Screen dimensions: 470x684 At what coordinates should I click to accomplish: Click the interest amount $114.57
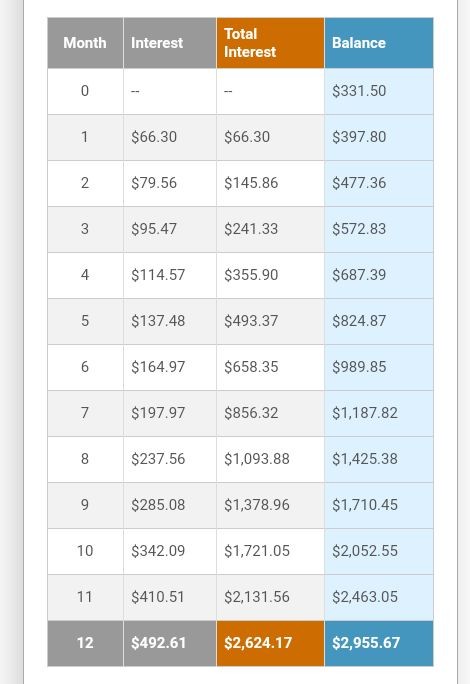[x=170, y=275]
